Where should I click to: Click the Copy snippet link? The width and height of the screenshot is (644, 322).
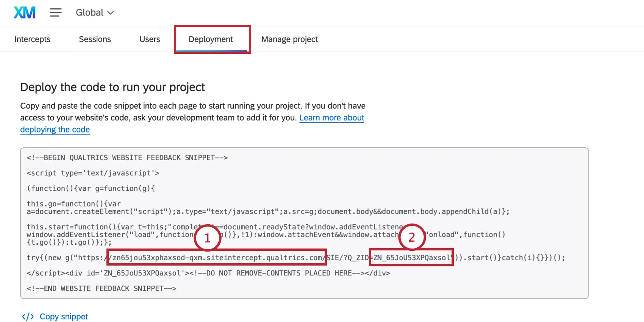(64, 316)
